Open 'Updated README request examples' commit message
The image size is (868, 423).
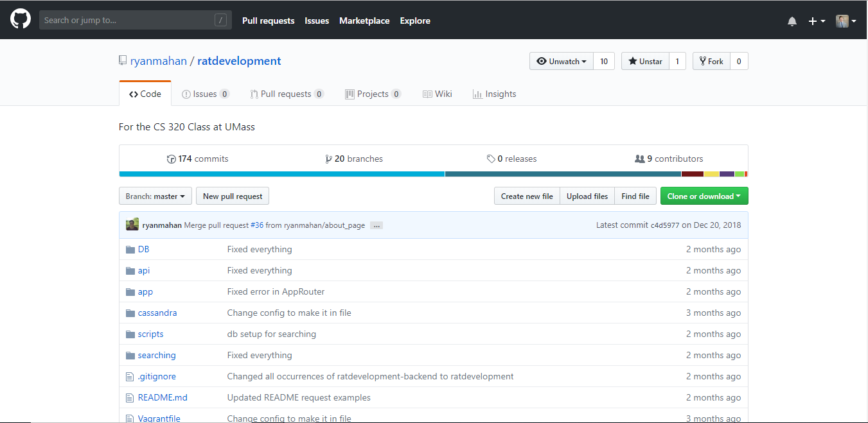click(299, 397)
